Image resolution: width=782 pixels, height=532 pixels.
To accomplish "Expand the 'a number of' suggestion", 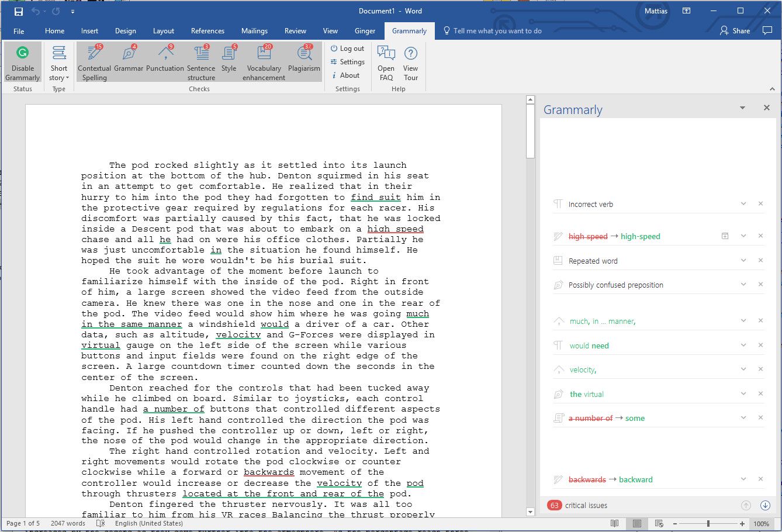I will (x=743, y=417).
